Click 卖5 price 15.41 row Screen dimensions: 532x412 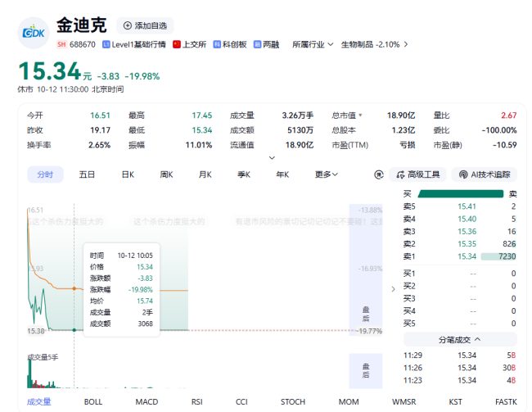(459, 206)
